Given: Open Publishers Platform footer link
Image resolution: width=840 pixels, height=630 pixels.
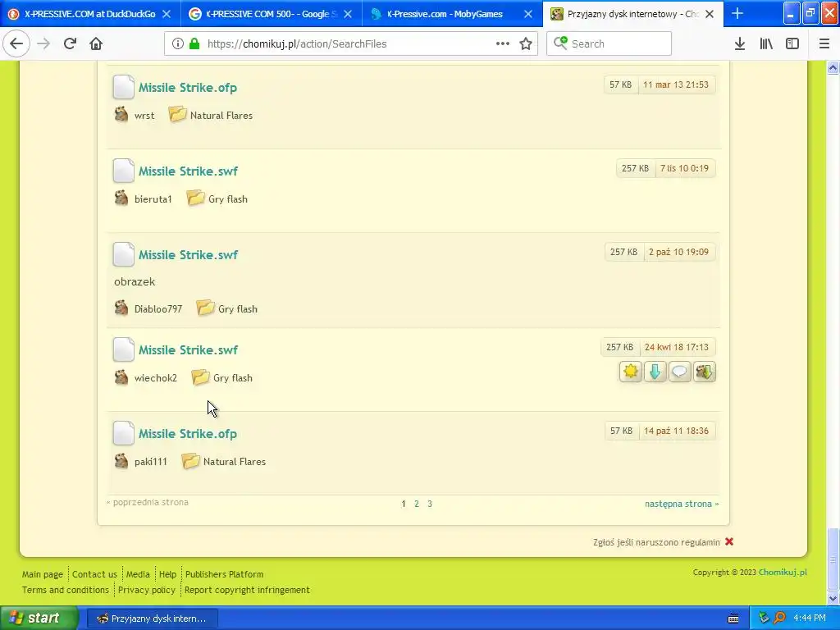Looking at the screenshot, I should click(225, 573).
